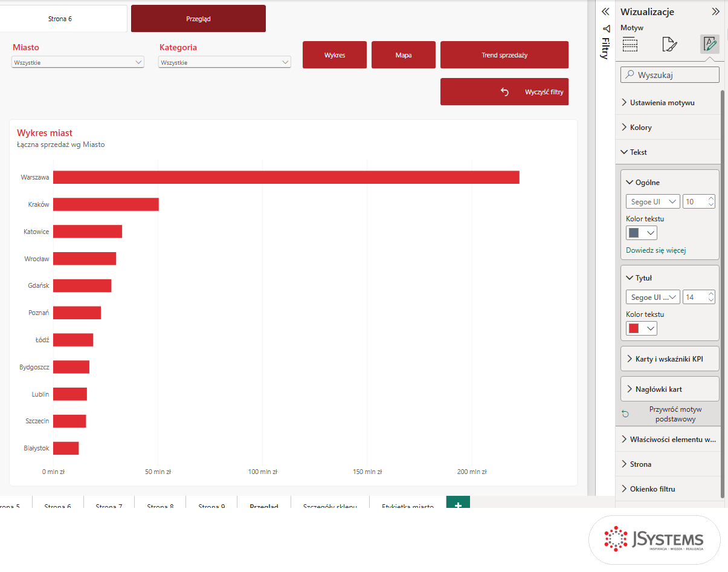Expand Ustawienia motywu section
The height and width of the screenshot is (572, 728).
coord(668,103)
